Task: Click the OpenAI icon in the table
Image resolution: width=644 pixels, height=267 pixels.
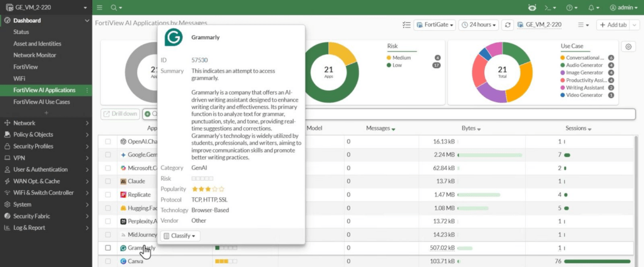Action: 123,142
